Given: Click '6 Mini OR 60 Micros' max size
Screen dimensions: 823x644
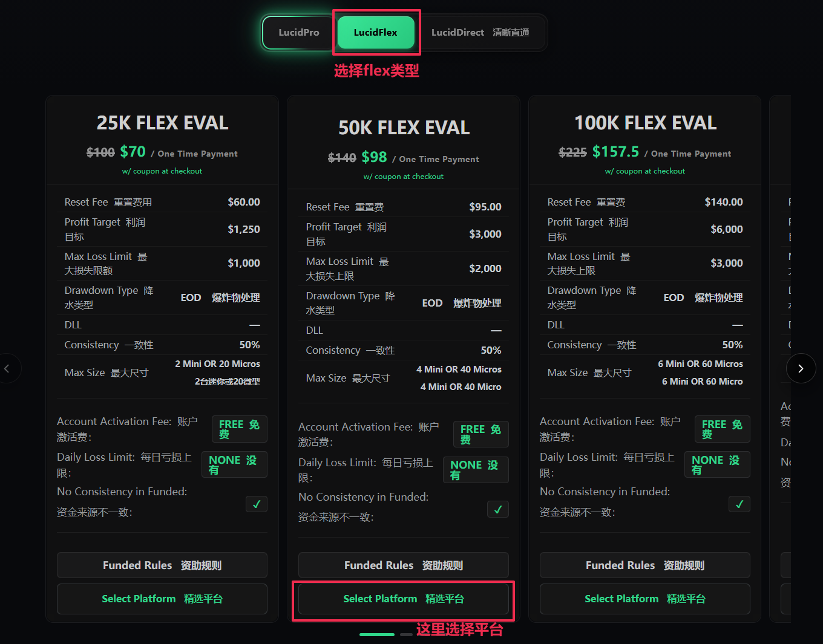Looking at the screenshot, I should coord(701,364).
